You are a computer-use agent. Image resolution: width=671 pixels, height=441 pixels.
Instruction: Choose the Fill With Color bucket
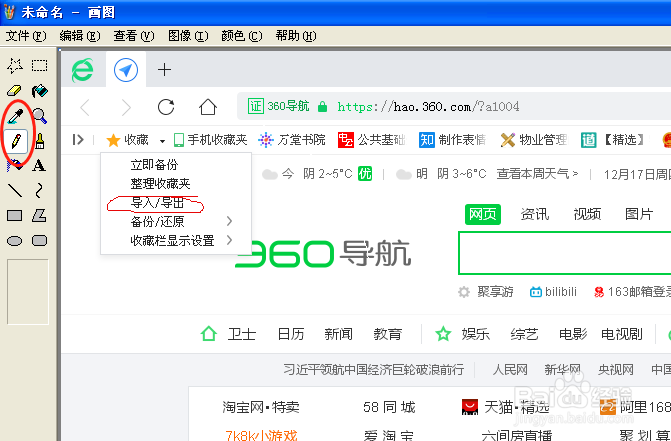point(39,91)
